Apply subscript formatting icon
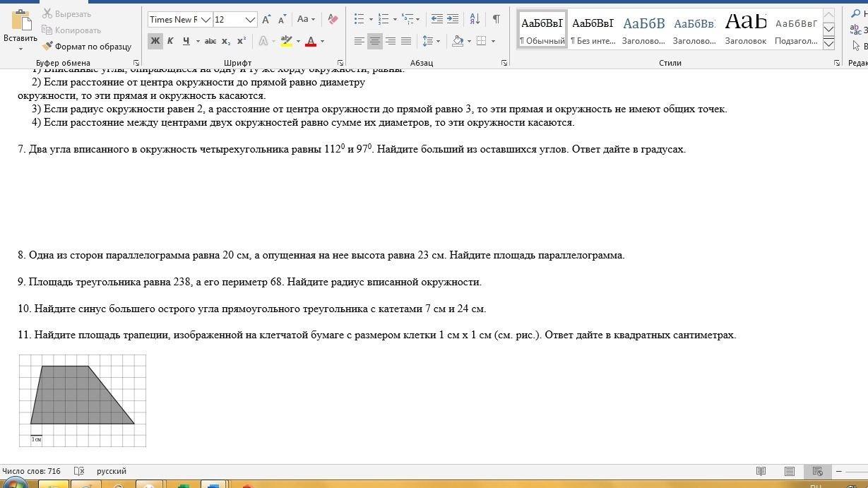The image size is (868, 488). 226,41
